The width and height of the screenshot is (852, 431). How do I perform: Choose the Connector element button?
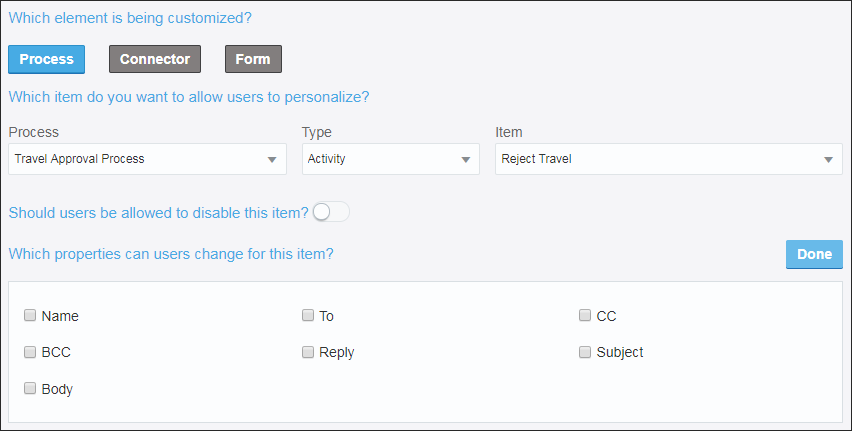[x=154, y=59]
